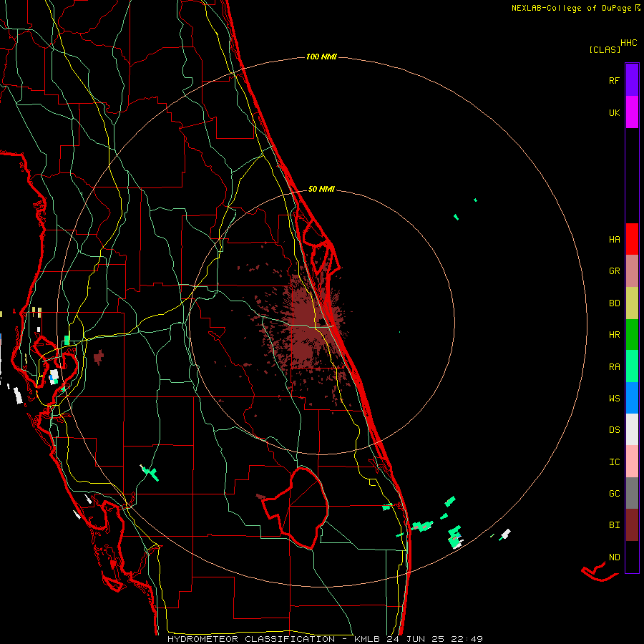
Task: Click the 'KMLB' radar site identifier
Action: [367, 639]
